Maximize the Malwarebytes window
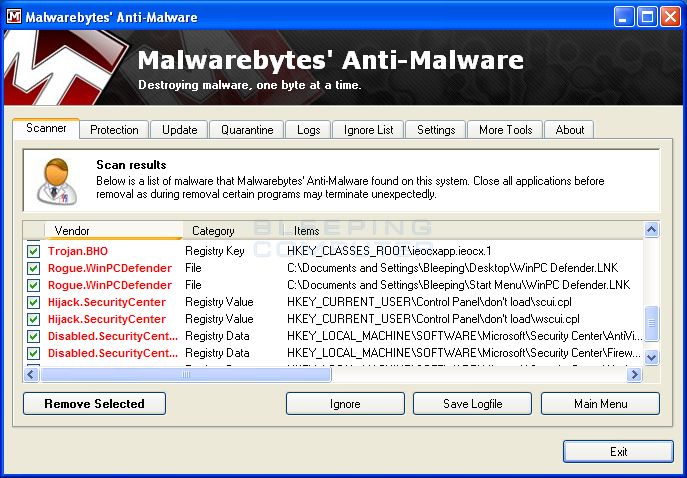Image resolution: width=687 pixels, height=478 pixels. tap(647, 17)
